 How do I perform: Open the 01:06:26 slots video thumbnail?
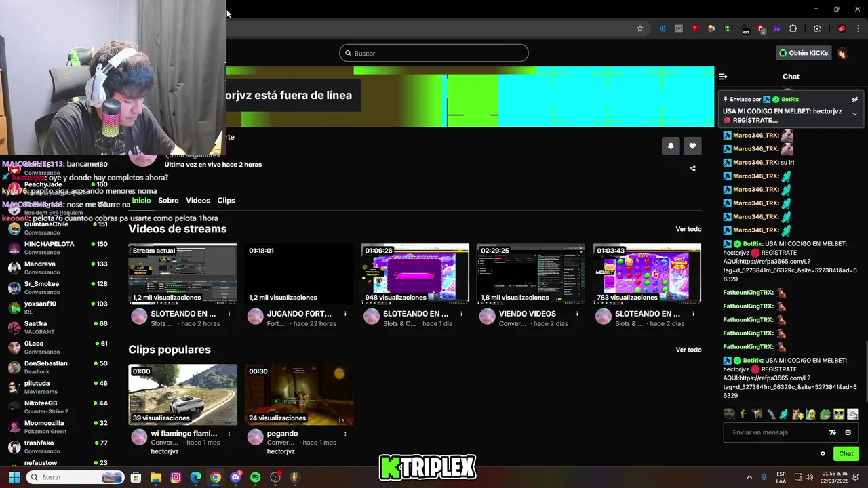415,274
